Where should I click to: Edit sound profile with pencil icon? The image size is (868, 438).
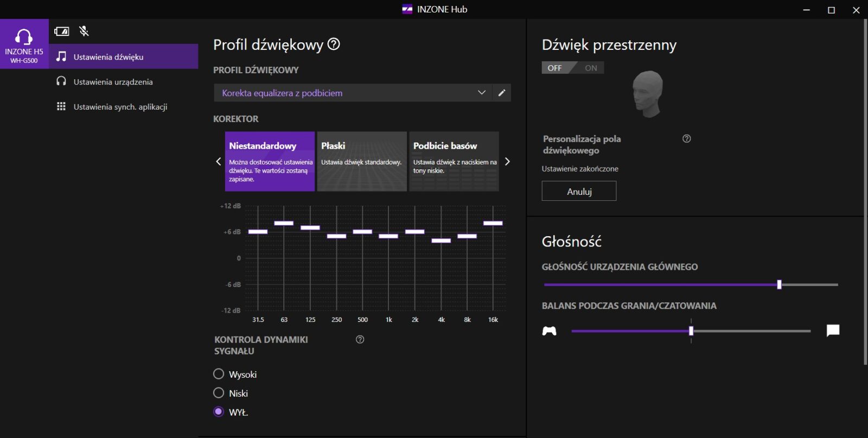tap(502, 93)
